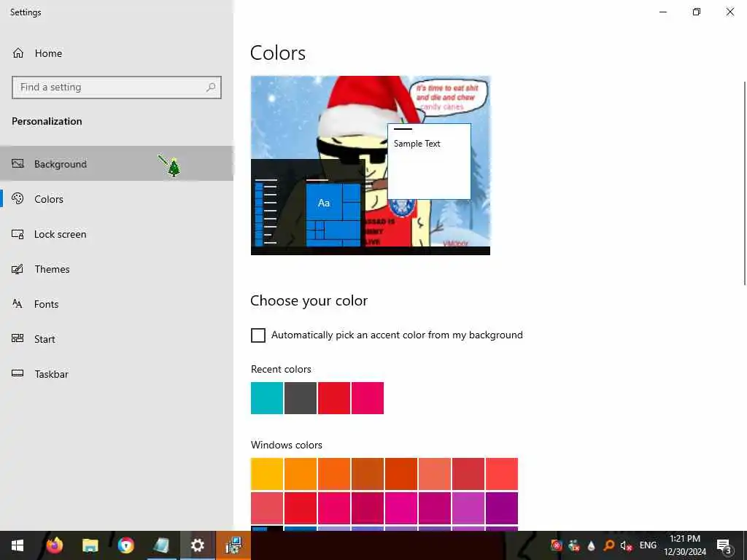Click the color preview thumbnail image

[370, 166]
